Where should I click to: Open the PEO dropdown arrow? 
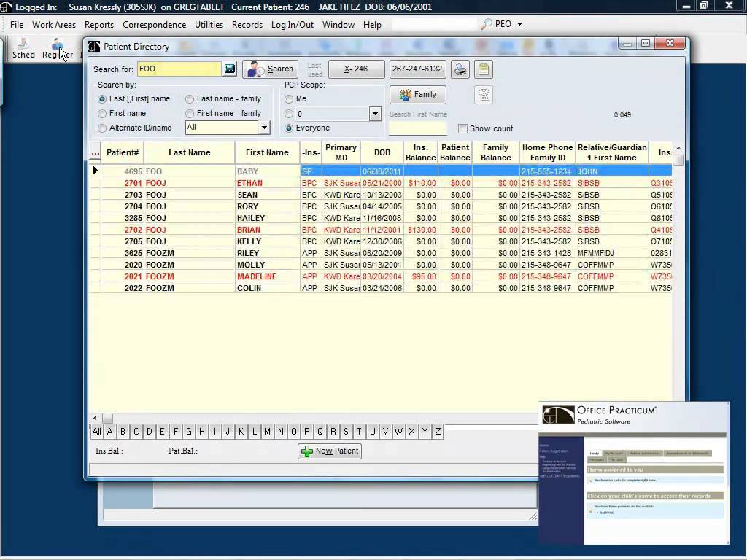click(518, 24)
